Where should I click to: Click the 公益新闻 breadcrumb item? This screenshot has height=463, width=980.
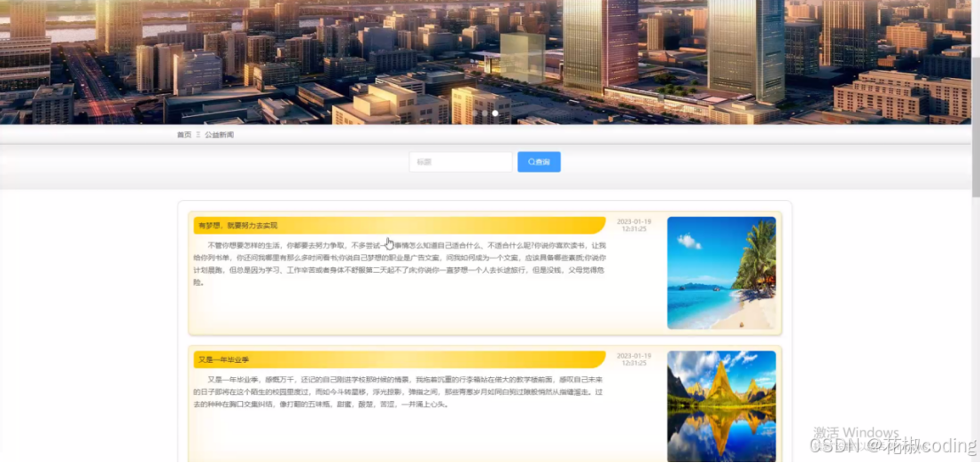tap(220, 135)
